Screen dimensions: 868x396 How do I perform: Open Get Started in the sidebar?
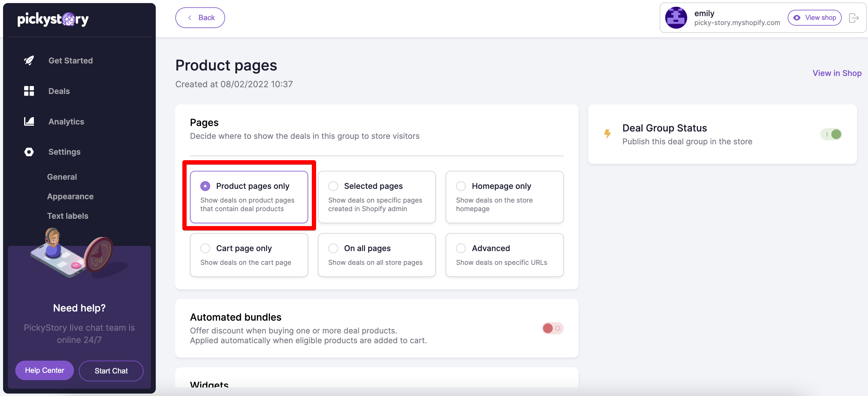click(x=71, y=61)
